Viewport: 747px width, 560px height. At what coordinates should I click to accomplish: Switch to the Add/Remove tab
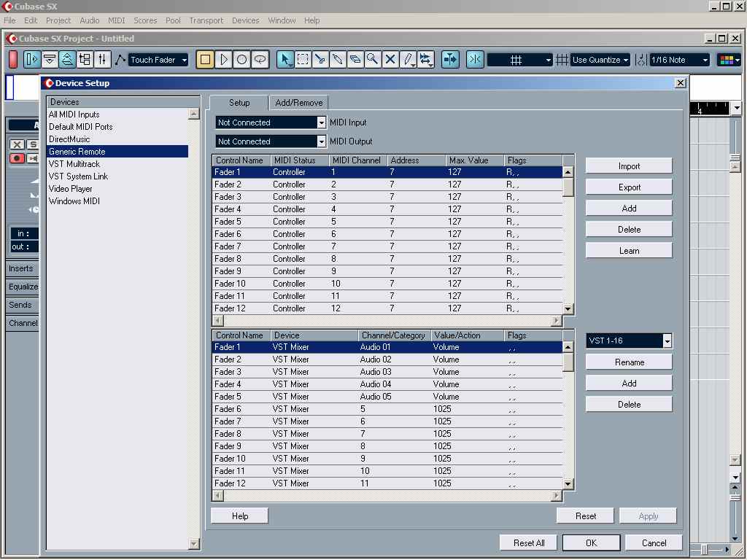298,103
